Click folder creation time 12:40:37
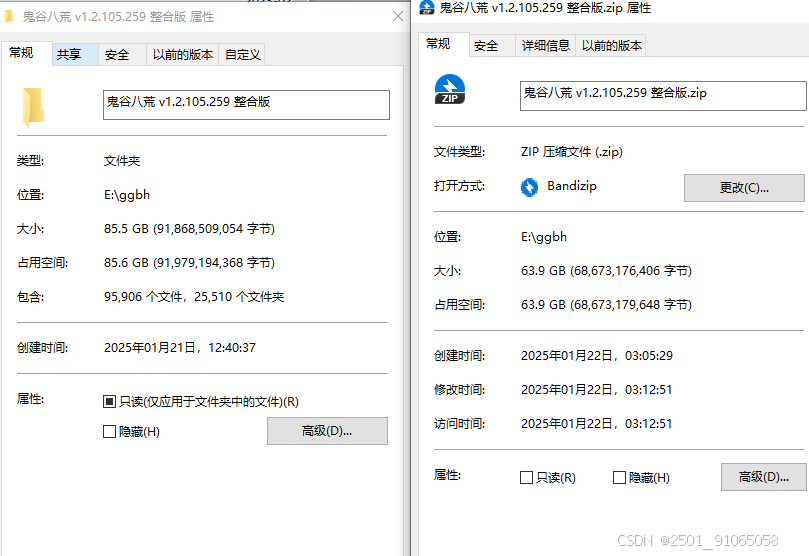The width and height of the screenshot is (809, 556). [x=180, y=348]
